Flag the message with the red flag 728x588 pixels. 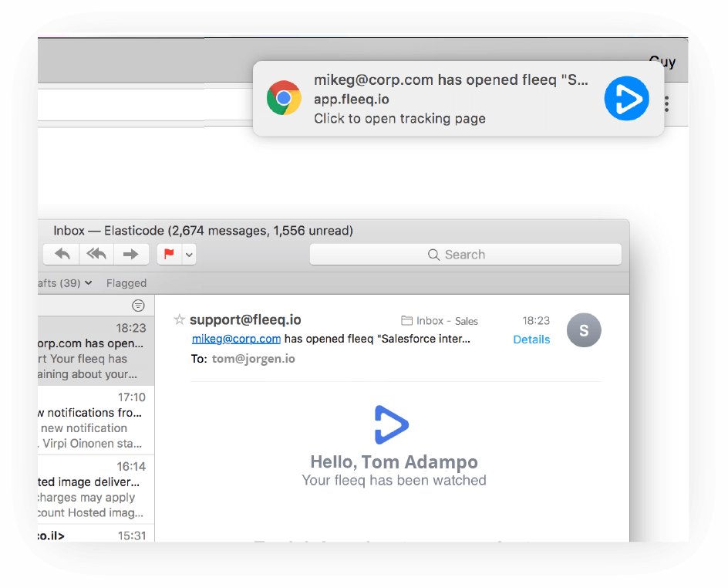click(170, 254)
